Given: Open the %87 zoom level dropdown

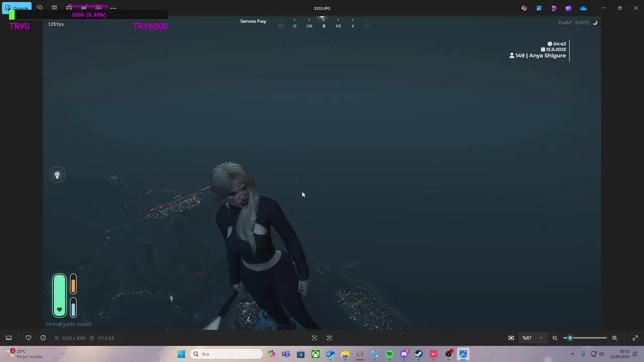Looking at the screenshot, I should click(532, 338).
